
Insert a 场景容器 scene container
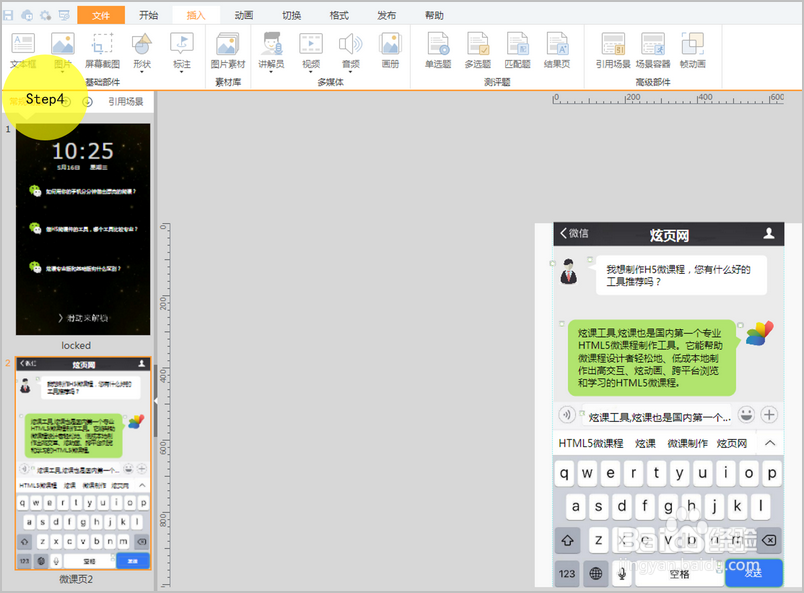[x=653, y=50]
